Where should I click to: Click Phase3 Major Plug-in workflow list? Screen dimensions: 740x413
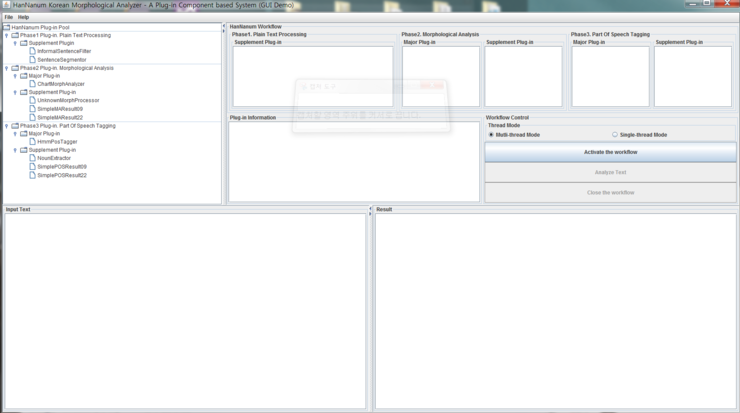tap(610, 76)
